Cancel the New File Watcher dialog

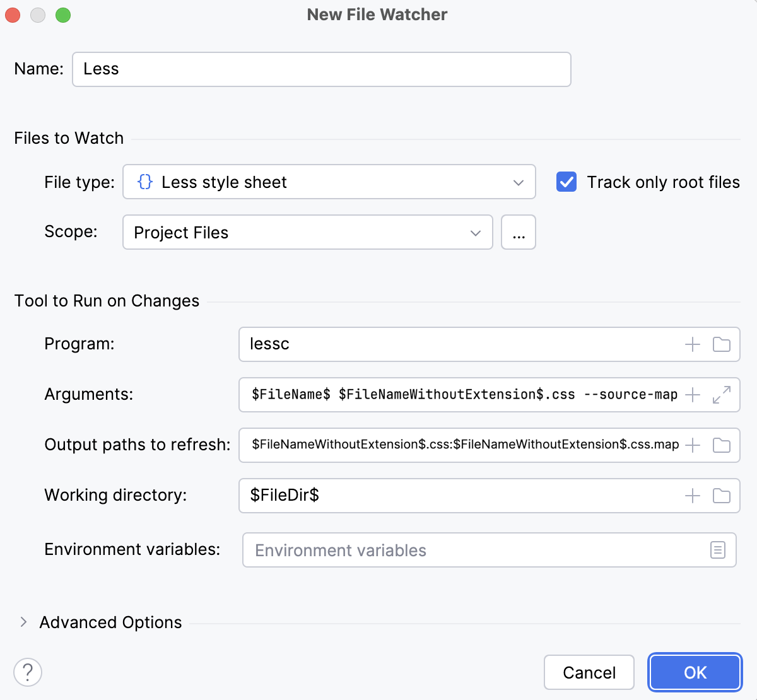point(589,672)
